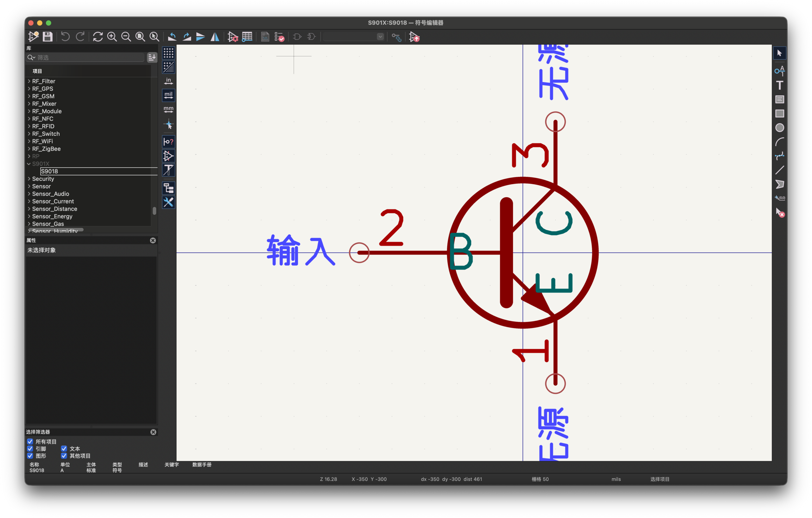The height and width of the screenshot is (518, 812).
Task: Collapse the S901X library
Action: [29, 164]
